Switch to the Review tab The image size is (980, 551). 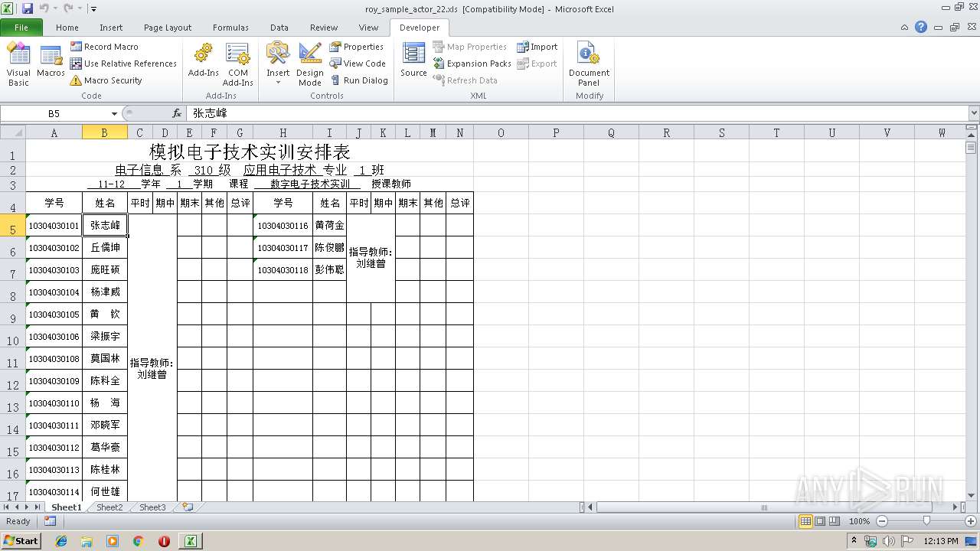click(x=324, y=27)
